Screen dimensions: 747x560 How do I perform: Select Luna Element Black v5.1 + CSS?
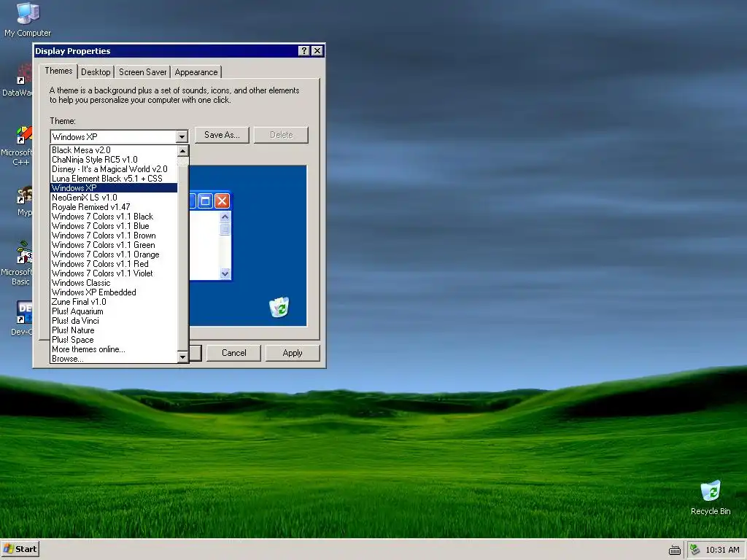point(114,179)
